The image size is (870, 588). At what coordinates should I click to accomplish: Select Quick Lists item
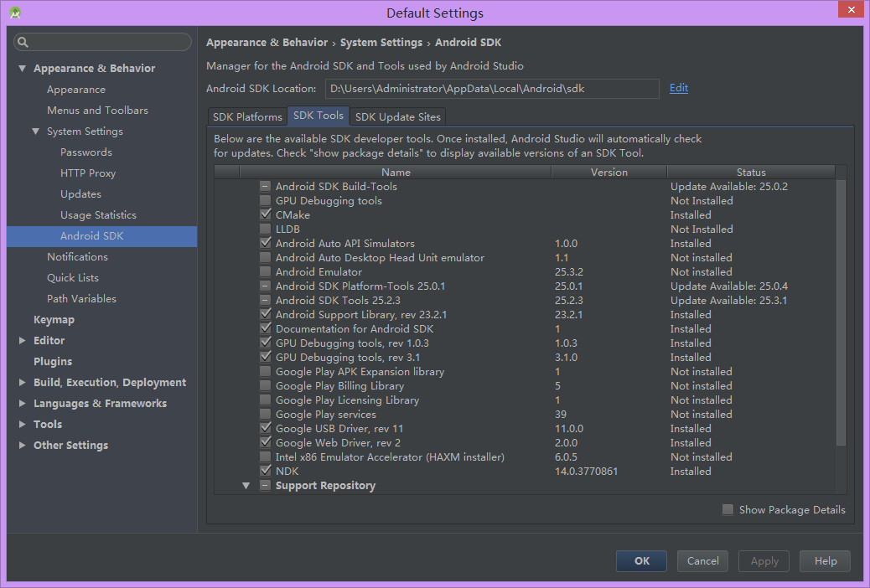click(73, 278)
